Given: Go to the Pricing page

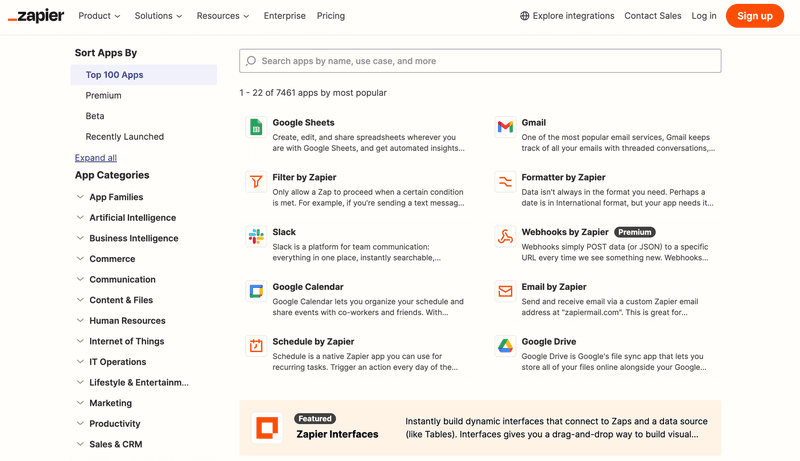Looking at the screenshot, I should [331, 16].
